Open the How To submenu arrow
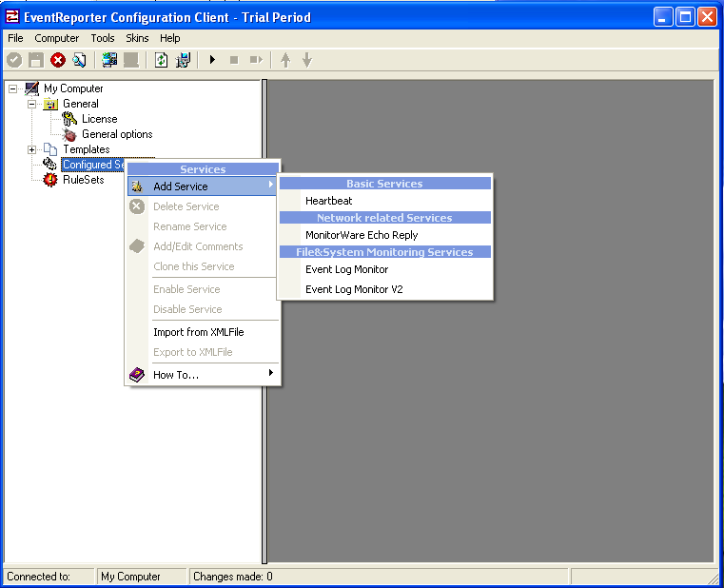 click(x=271, y=373)
